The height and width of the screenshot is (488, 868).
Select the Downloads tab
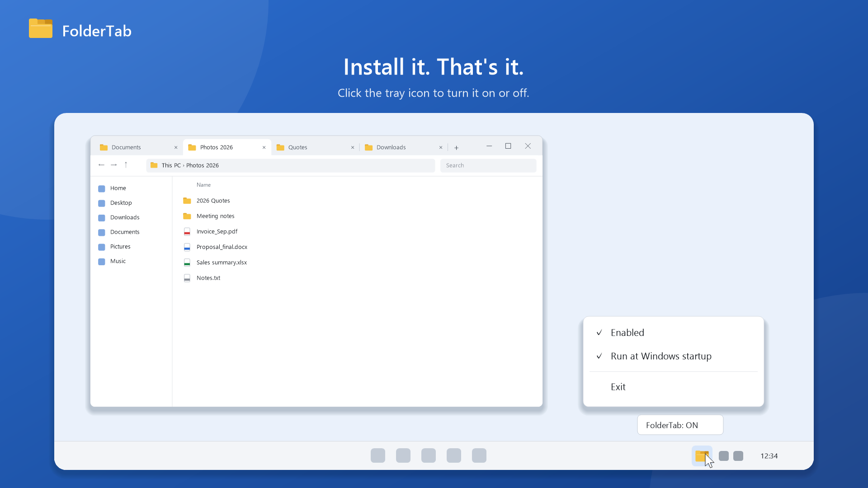(x=403, y=147)
